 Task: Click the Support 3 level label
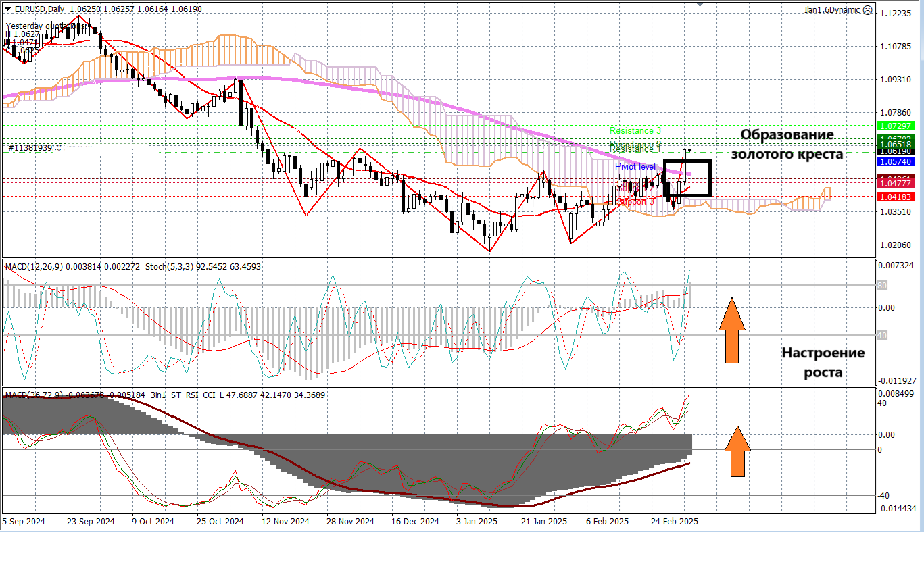(636, 201)
